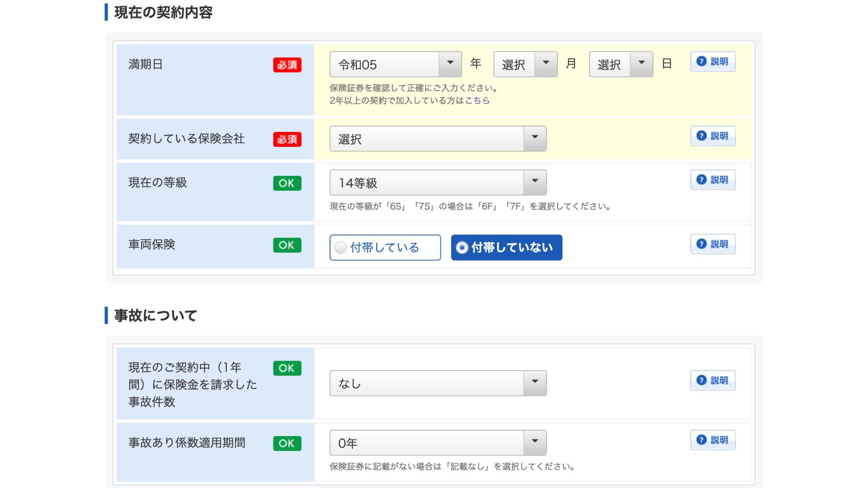
Task: Click the 必須 badge beside 契約している保険会社
Action: [x=287, y=139]
